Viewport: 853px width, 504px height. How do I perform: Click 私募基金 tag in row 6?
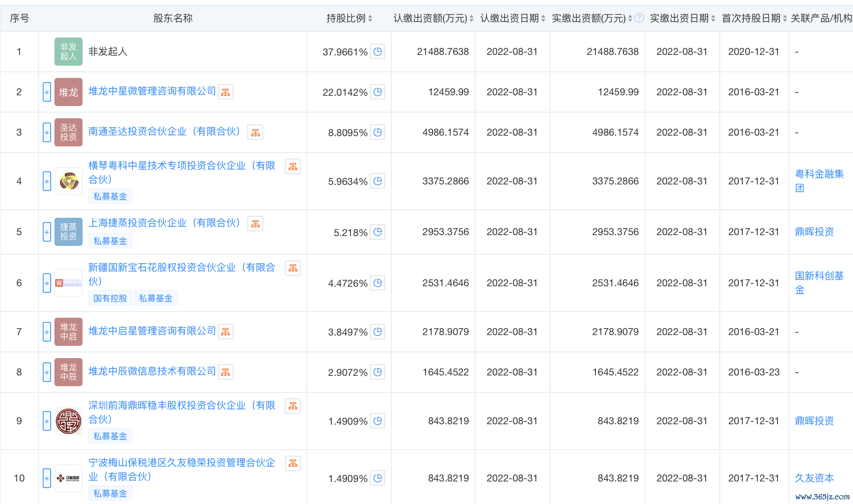pyautogui.click(x=156, y=298)
